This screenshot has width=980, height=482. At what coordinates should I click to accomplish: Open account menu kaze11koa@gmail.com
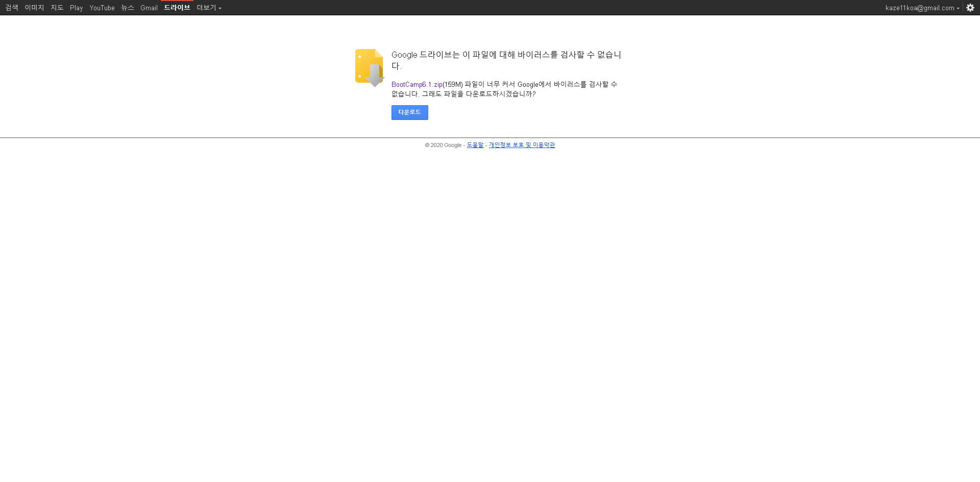coord(922,8)
